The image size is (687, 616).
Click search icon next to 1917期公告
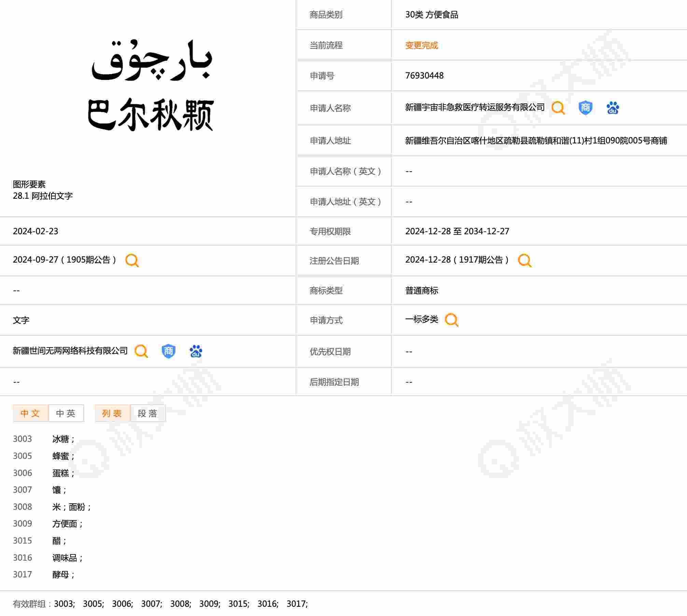[x=524, y=260]
